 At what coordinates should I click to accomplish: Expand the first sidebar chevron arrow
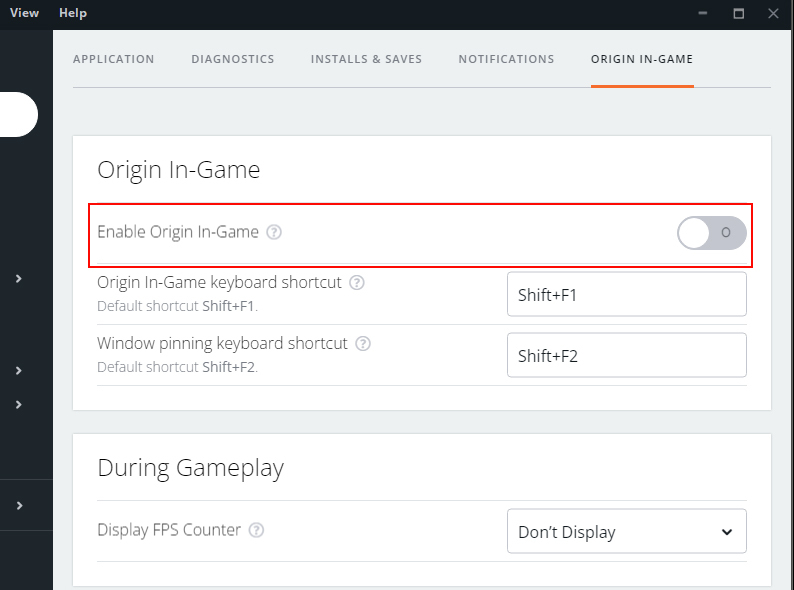coord(19,279)
